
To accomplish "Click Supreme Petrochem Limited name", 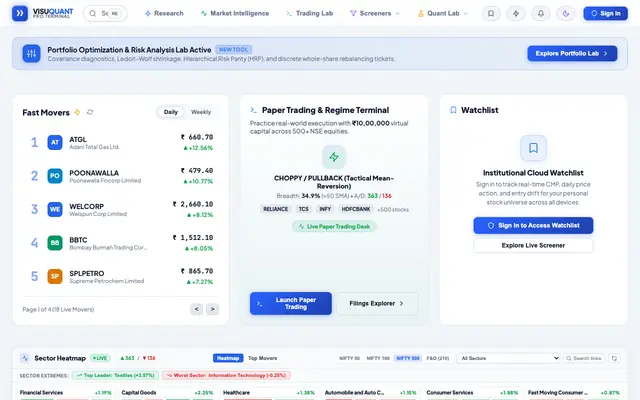I will [107, 281].
